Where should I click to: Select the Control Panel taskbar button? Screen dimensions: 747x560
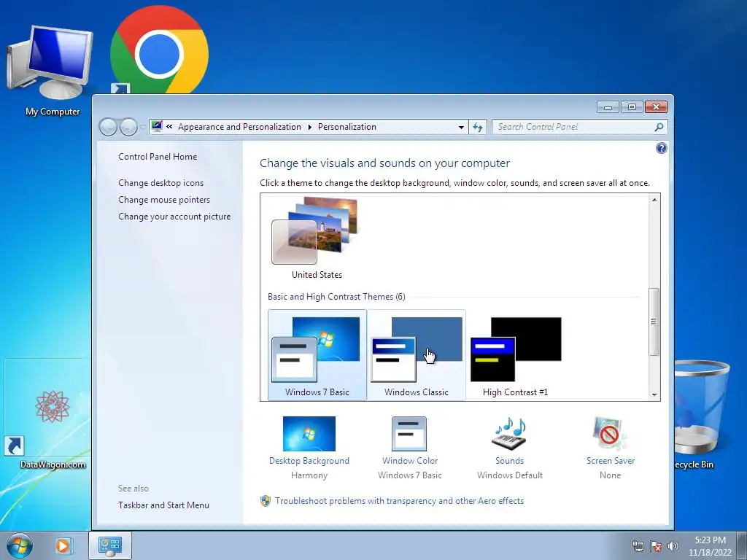pyautogui.click(x=110, y=545)
